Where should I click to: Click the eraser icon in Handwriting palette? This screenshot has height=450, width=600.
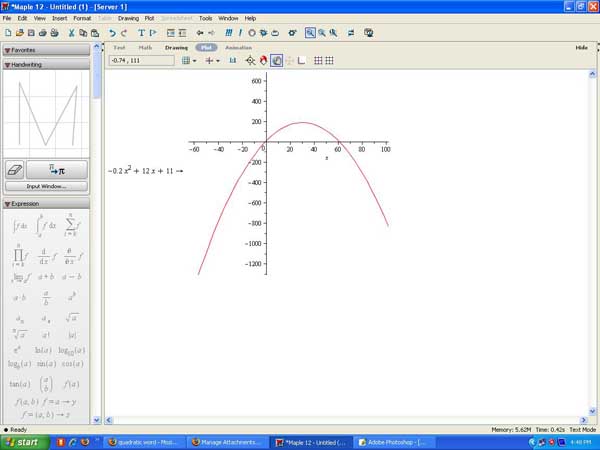(x=15, y=171)
